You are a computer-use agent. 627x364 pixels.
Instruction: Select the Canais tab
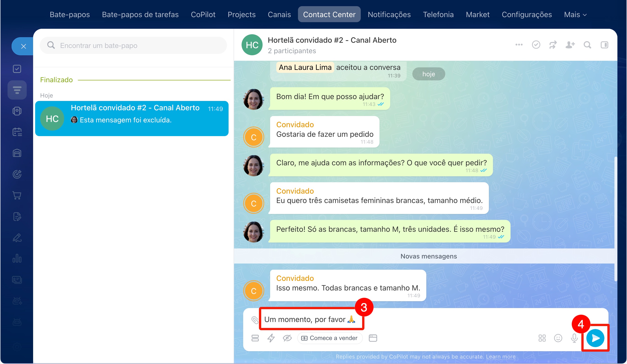279,14
